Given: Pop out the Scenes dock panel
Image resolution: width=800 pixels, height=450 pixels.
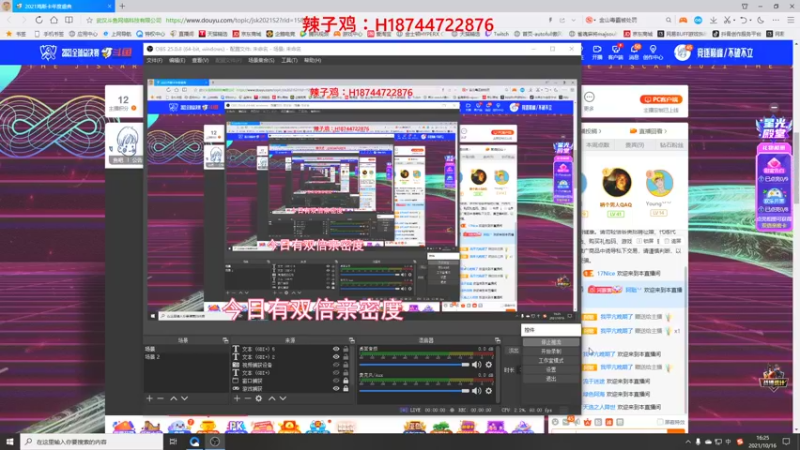Looking at the screenshot, I should point(225,340).
